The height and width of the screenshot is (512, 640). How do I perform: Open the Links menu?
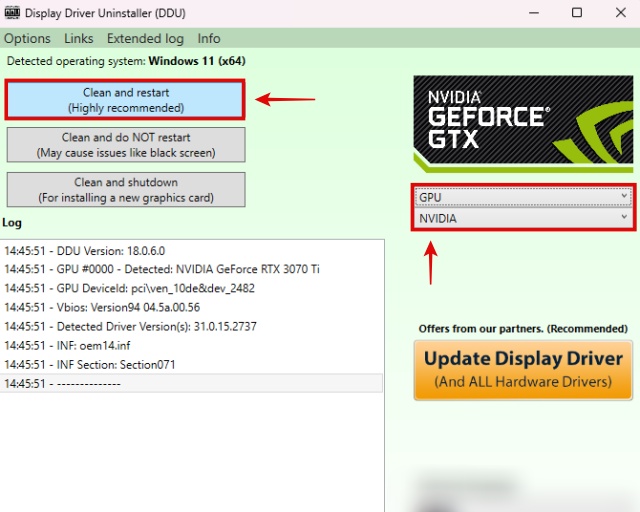pos(78,38)
